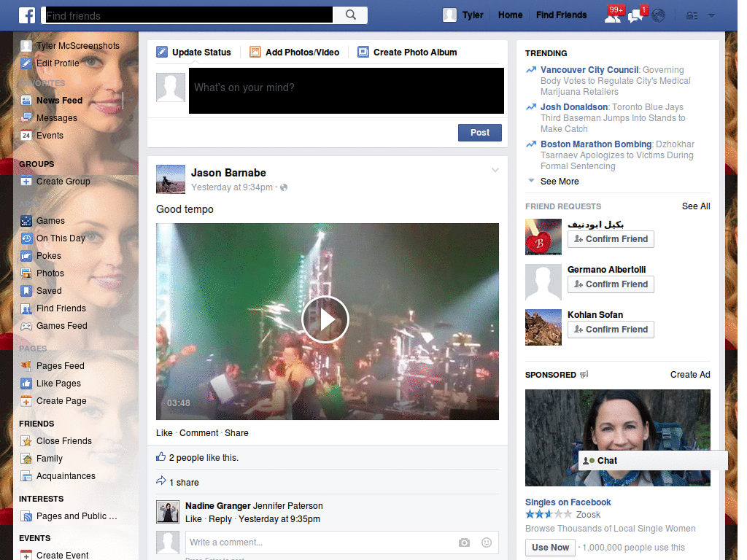Open News Feed sort dropdown arrow

(x=131, y=101)
